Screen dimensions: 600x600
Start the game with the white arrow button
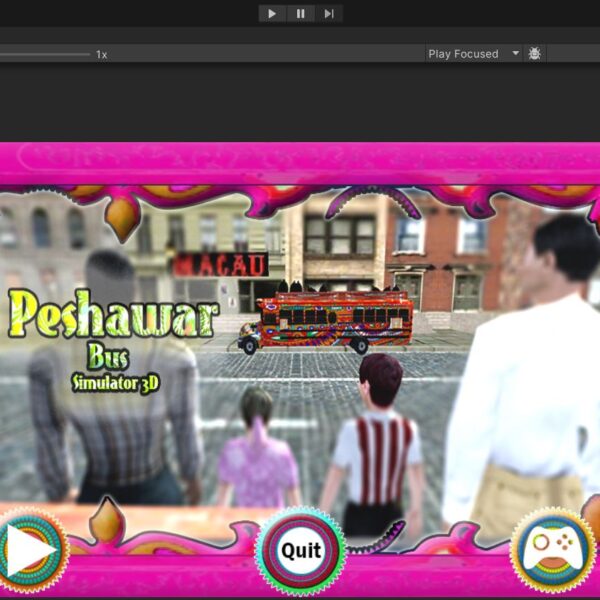click(30, 552)
